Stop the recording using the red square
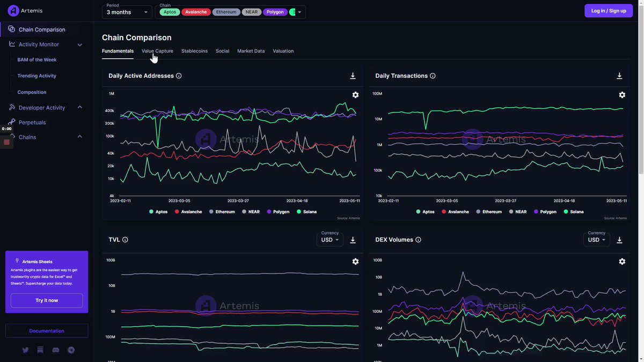Screen dimensions: 644x362 (7, 142)
